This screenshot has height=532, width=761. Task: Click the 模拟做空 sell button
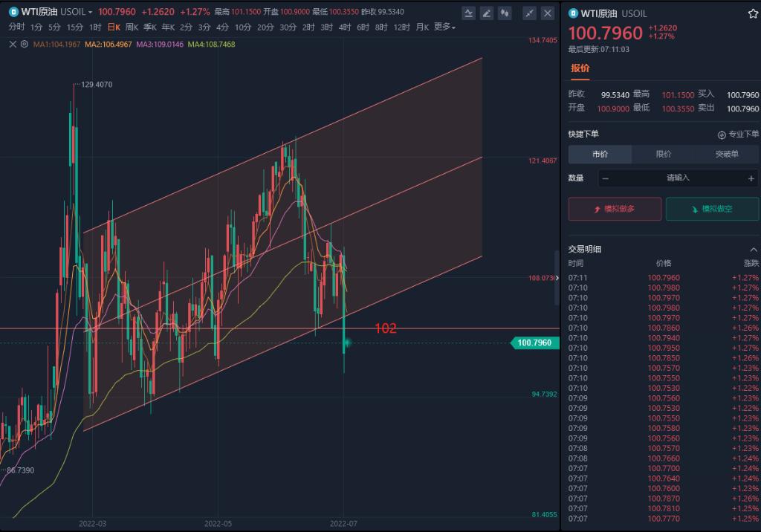(712, 209)
